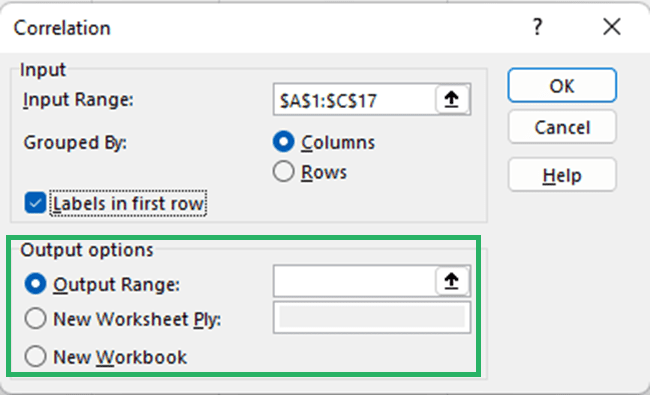The width and height of the screenshot is (650, 395).
Task: Click the Cancel button
Action: (x=562, y=127)
